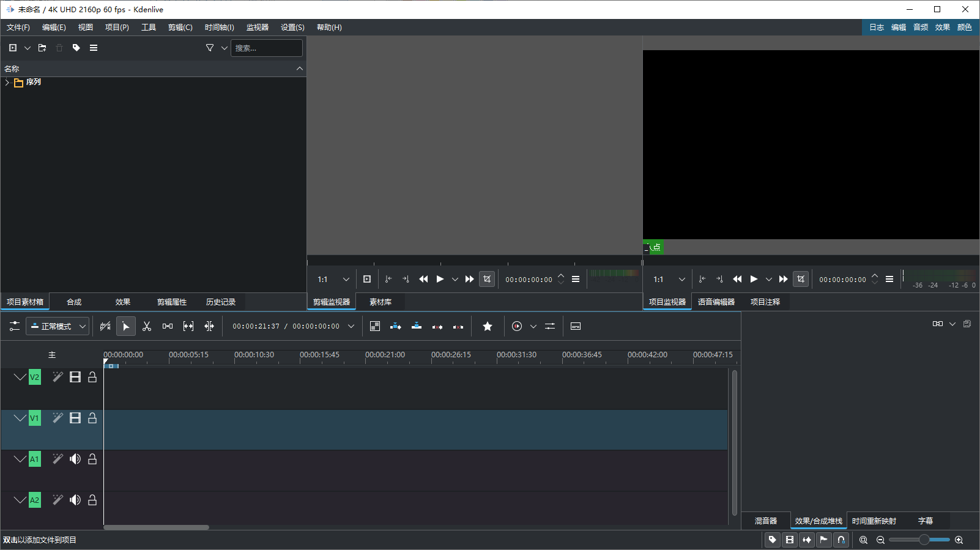Open the 正常模式 edit mode dropdown

pyautogui.click(x=58, y=327)
